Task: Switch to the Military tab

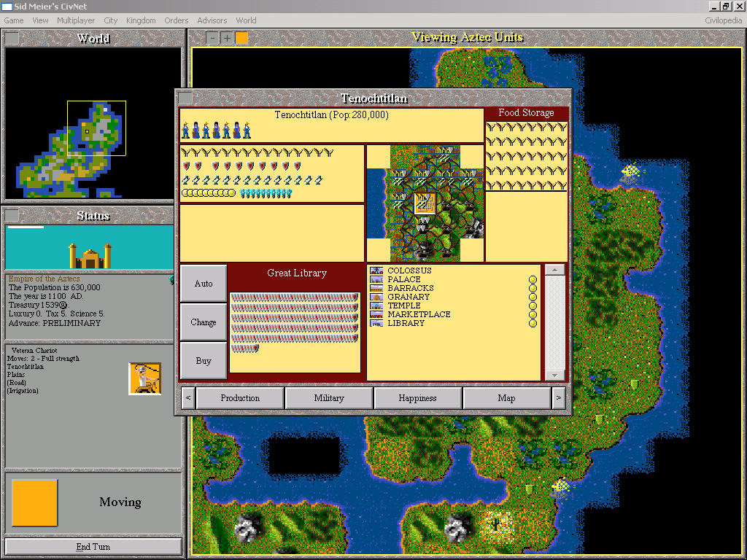Action: click(x=329, y=398)
